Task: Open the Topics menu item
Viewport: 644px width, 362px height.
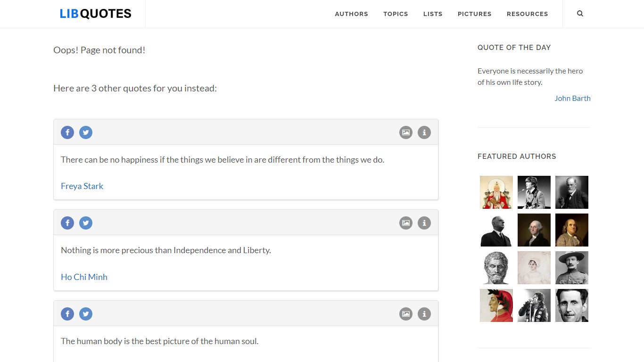Action: coord(396,14)
